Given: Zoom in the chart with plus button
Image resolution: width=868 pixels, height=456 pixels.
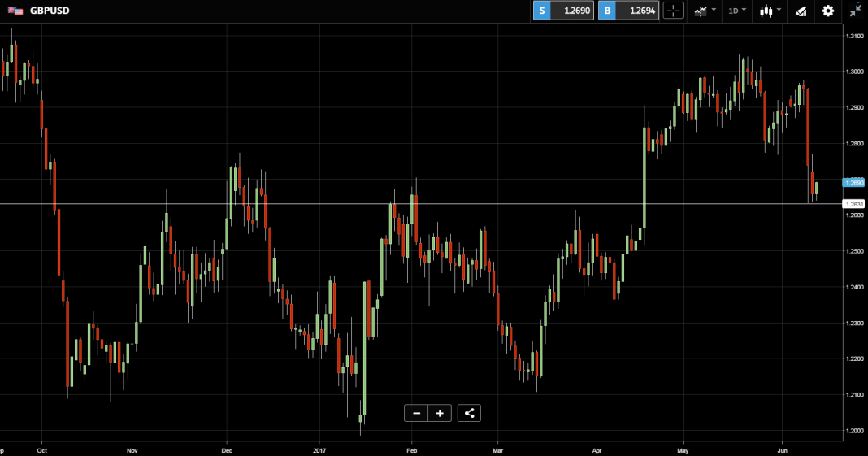Looking at the screenshot, I should tap(440, 413).
